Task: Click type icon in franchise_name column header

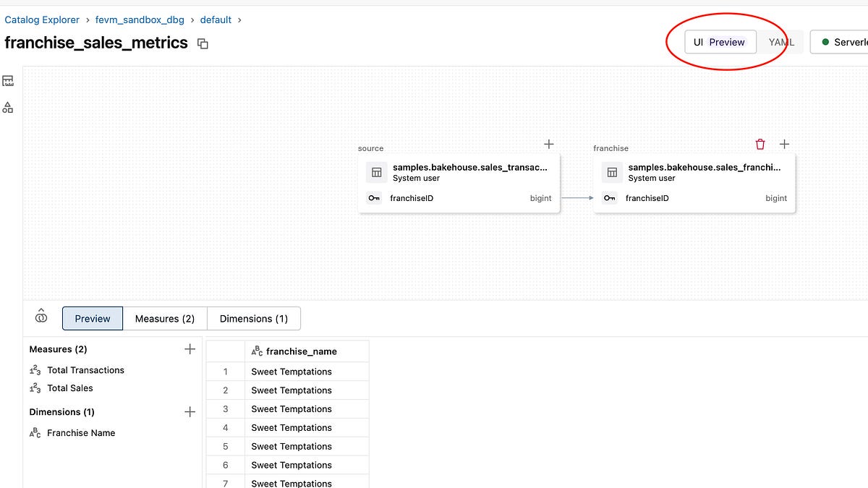Action: pos(257,351)
